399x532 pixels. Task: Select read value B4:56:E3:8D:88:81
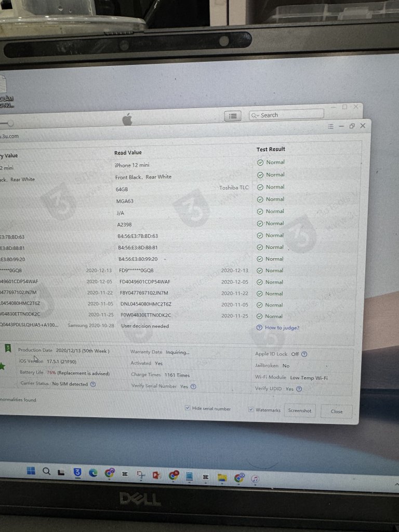[x=138, y=247]
